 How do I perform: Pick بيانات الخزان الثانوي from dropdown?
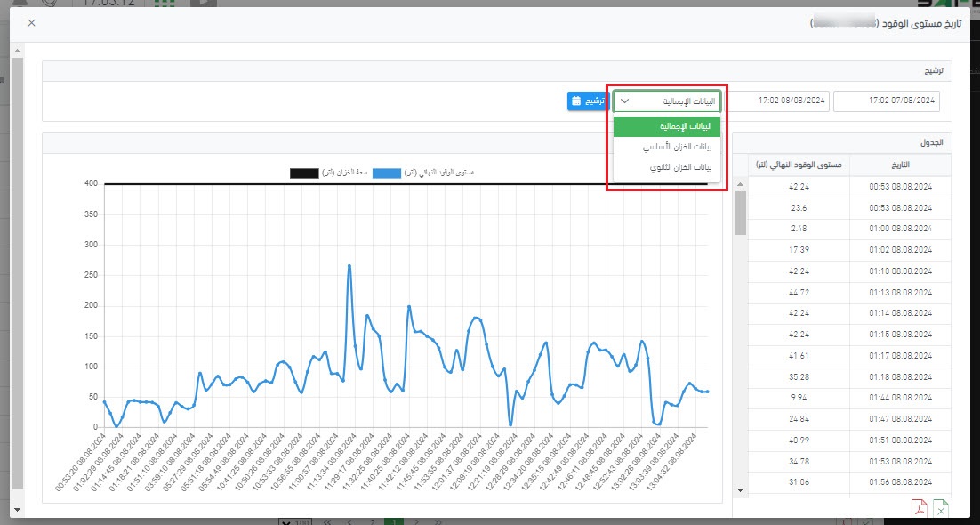(667, 167)
